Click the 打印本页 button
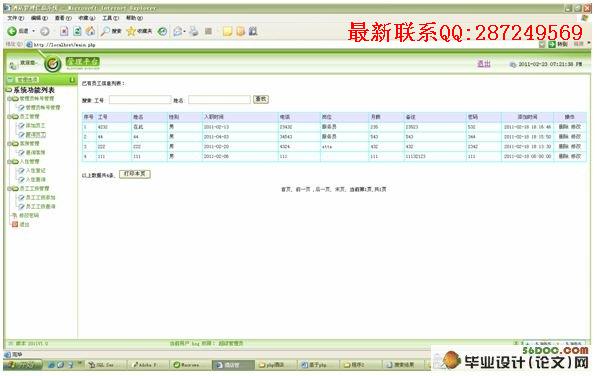The width and height of the screenshot is (597, 376). [x=135, y=174]
